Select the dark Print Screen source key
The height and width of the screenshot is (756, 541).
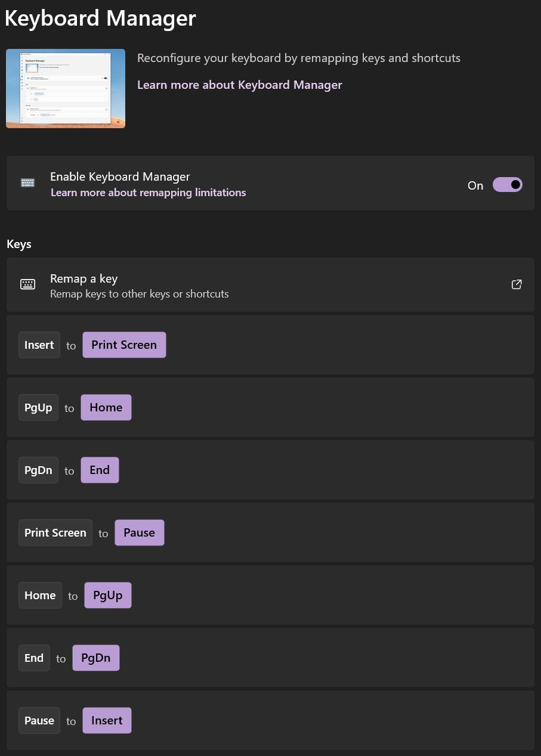click(x=55, y=532)
